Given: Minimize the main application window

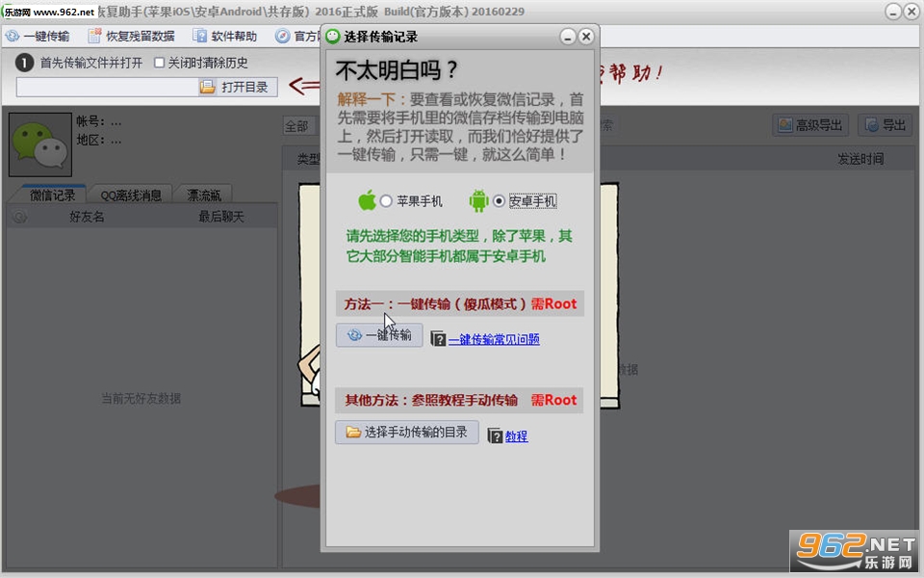Looking at the screenshot, I should (893, 12).
